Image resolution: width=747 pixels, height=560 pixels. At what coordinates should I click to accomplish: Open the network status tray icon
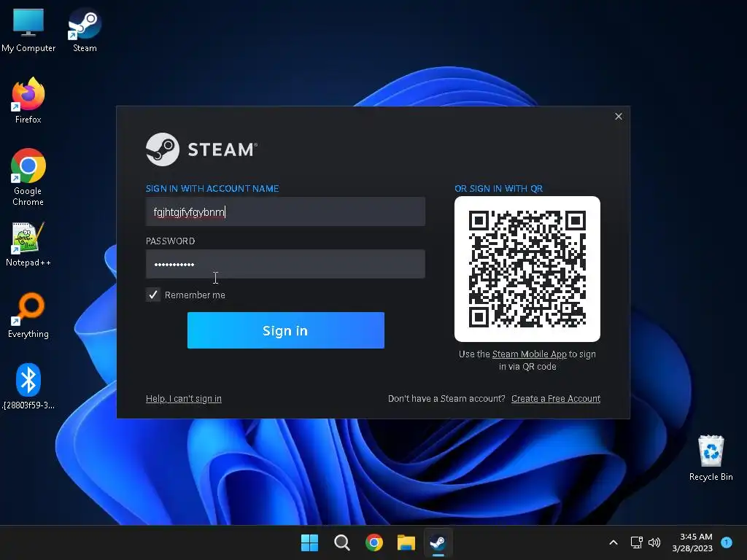[636, 542]
